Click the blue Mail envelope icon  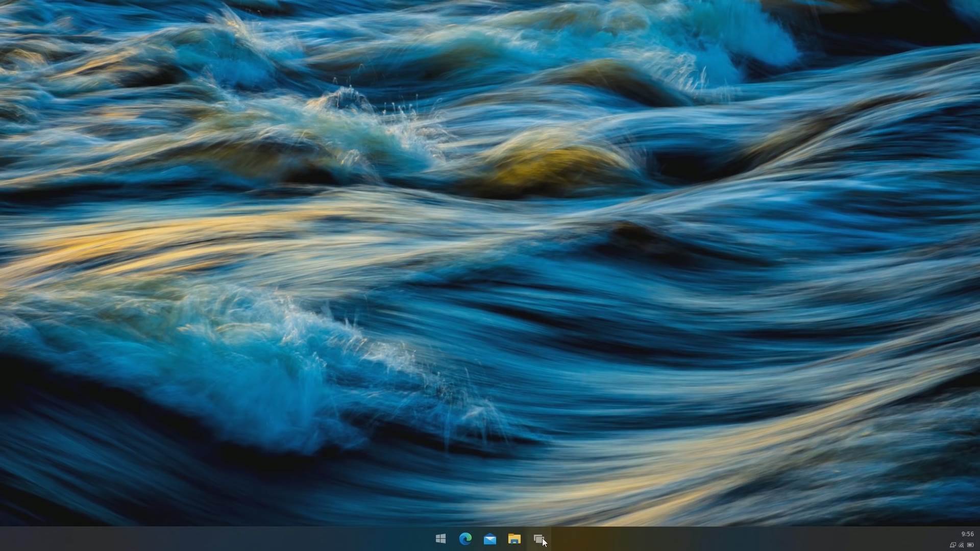point(489,538)
